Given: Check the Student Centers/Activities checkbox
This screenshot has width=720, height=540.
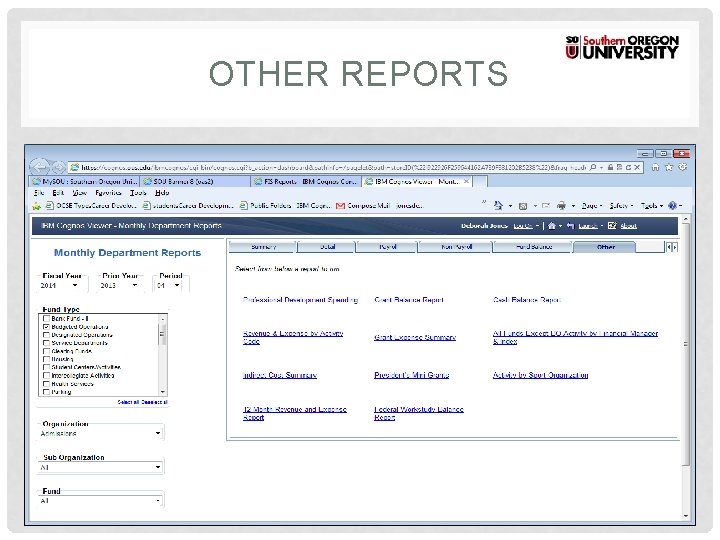Looking at the screenshot, I should coord(46,367).
